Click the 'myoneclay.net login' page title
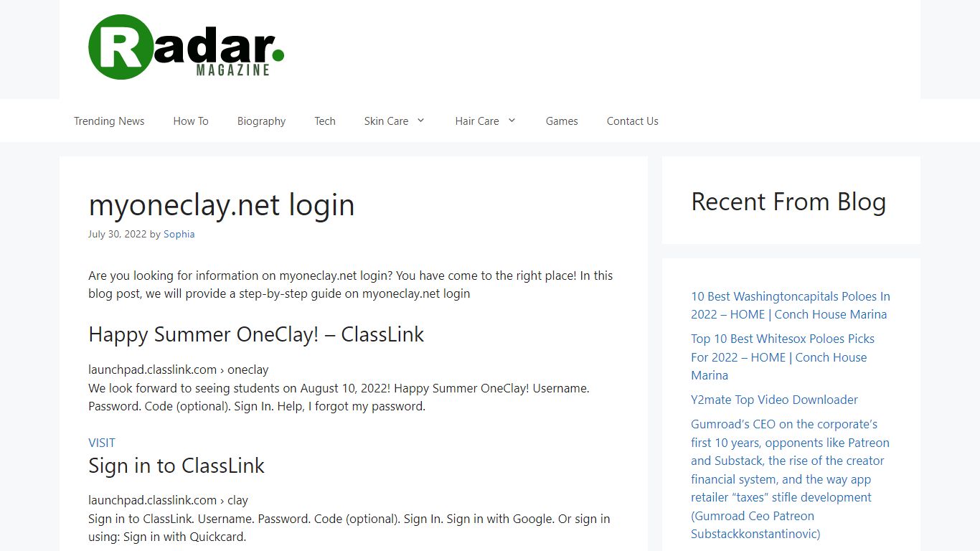The image size is (980, 551). pos(222,205)
